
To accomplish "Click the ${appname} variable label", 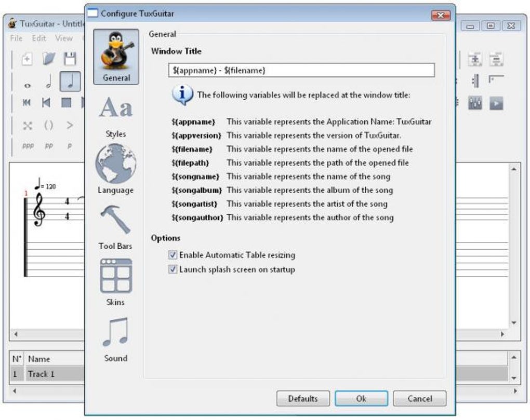I will point(193,122).
